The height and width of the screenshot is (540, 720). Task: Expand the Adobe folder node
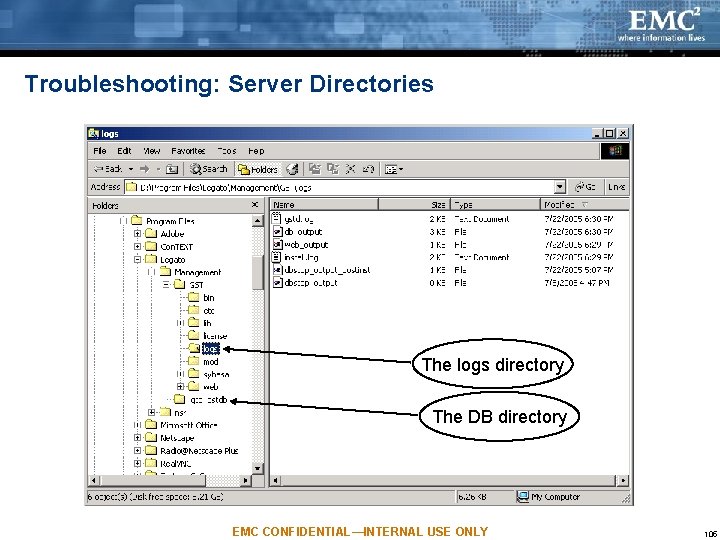click(137, 234)
